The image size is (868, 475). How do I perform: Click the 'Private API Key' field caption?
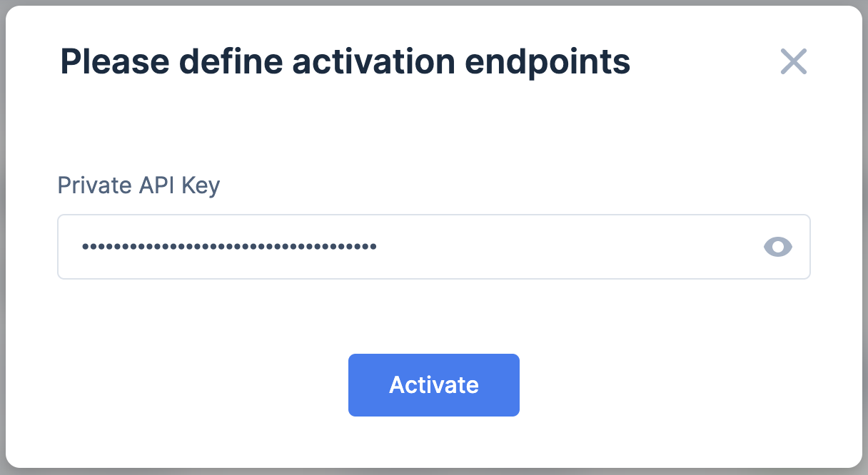(x=138, y=185)
